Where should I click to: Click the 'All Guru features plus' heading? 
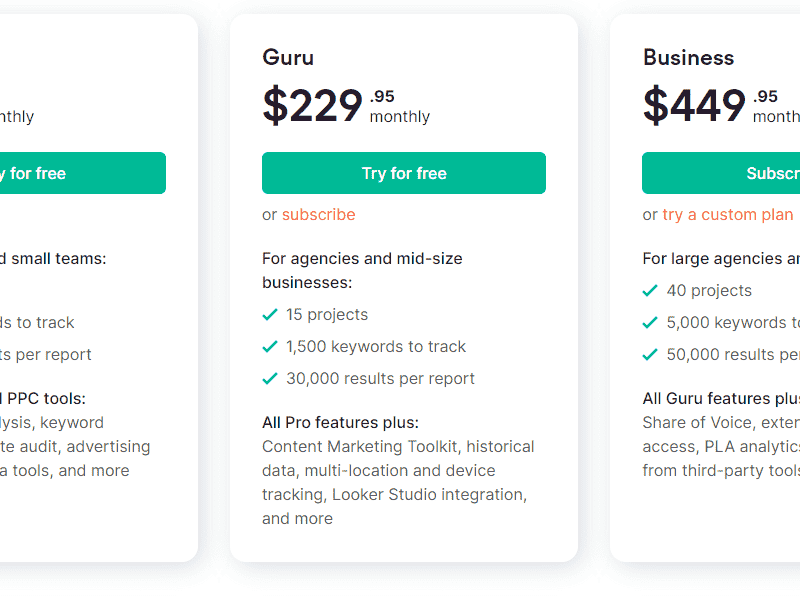pyautogui.click(x=720, y=398)
